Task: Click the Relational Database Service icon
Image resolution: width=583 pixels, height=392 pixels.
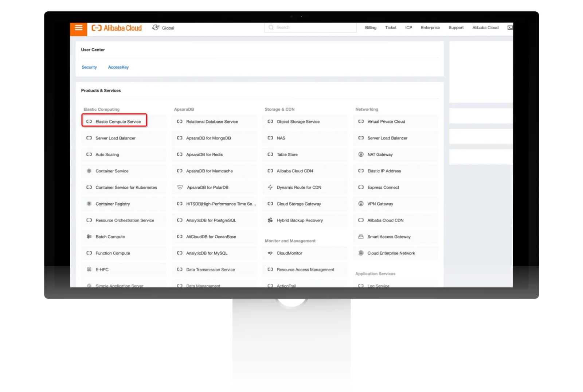Action: click(180, 122)
